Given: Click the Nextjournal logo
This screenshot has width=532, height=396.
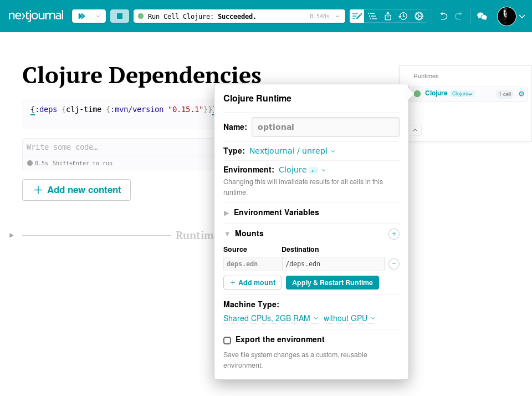Looking at the screenshot, I should [x=36, y=16].
